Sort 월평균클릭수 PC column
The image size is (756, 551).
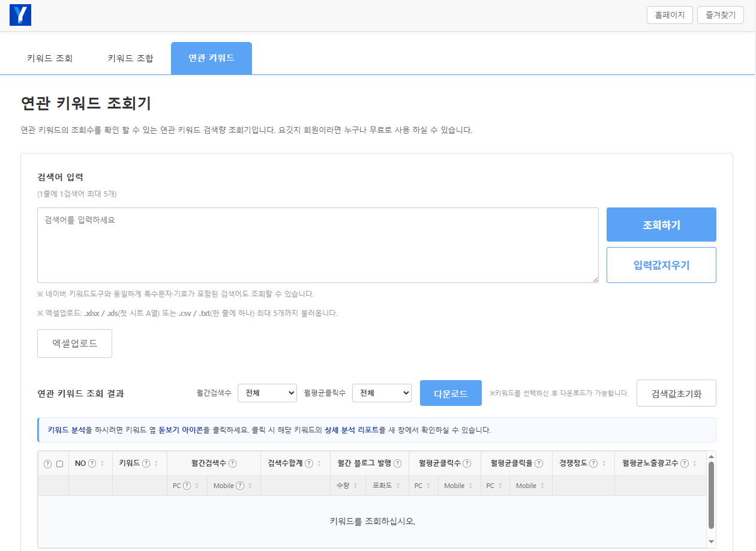click(428, 486)
